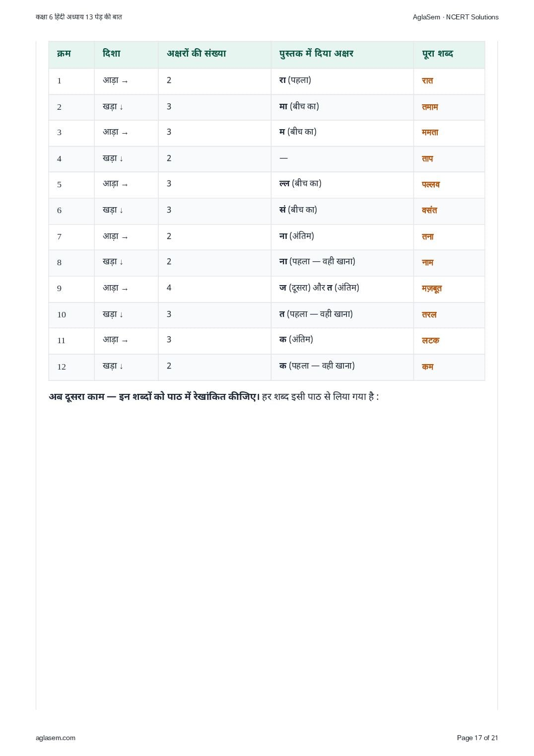Select the word रात in row 1
The width and height of the screenshot is (534, 756).
(427, 80)
